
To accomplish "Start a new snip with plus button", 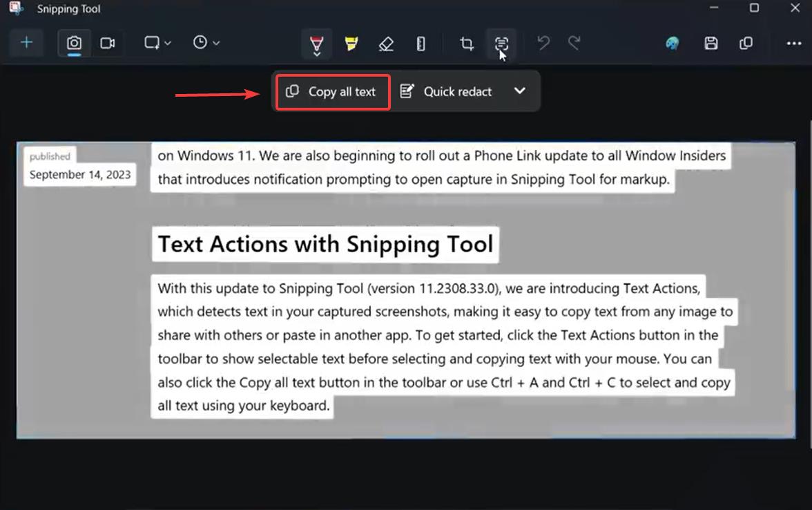I will point(26,43).
